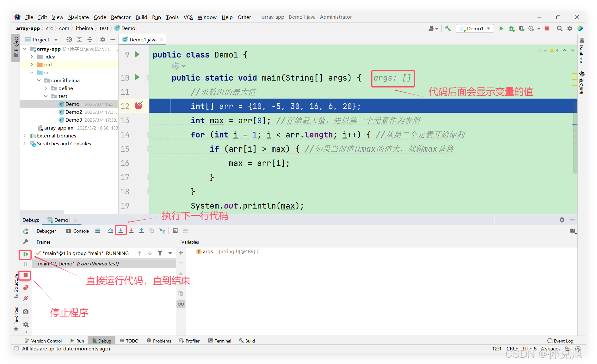Image resolution: width=597 pixels, height=364 pixels.
Task: Open the Demo1 run configuration dropdown
Action: point(475,28)
